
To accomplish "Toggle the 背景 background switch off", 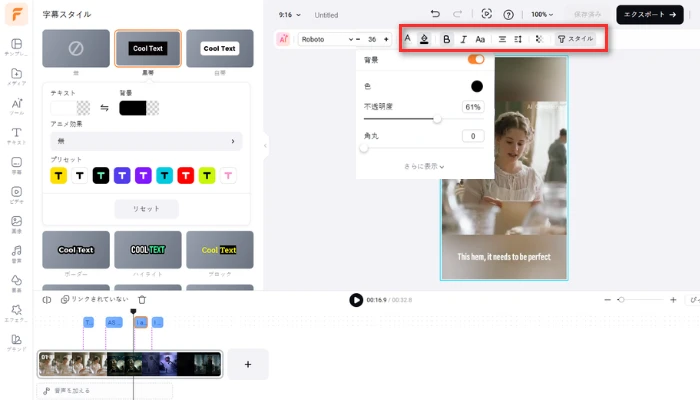I will tap(476, 60).
